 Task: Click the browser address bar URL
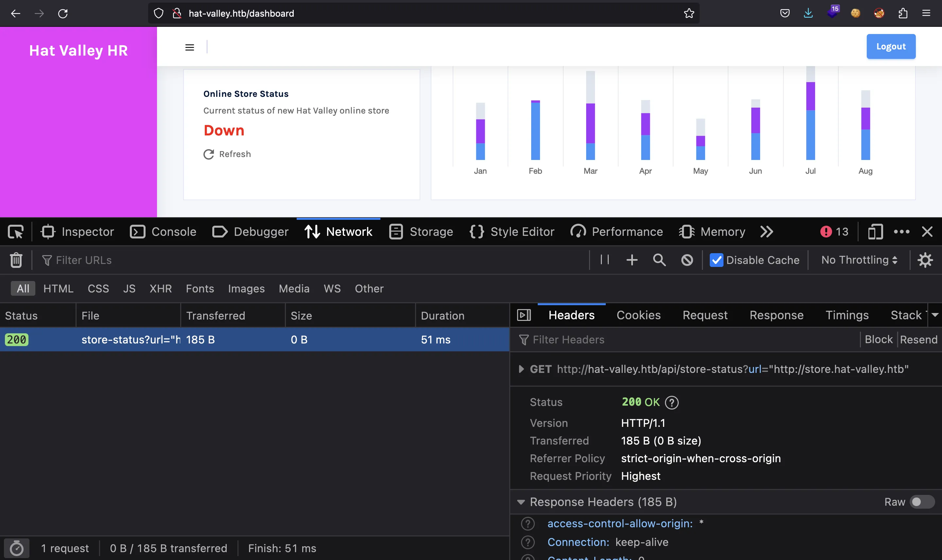241,14
